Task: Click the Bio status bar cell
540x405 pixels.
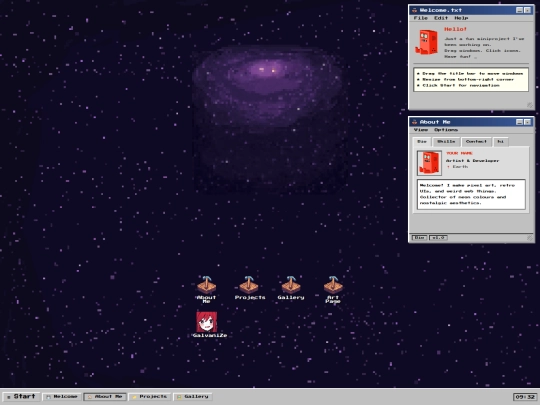Action: [x=419, y=238]
